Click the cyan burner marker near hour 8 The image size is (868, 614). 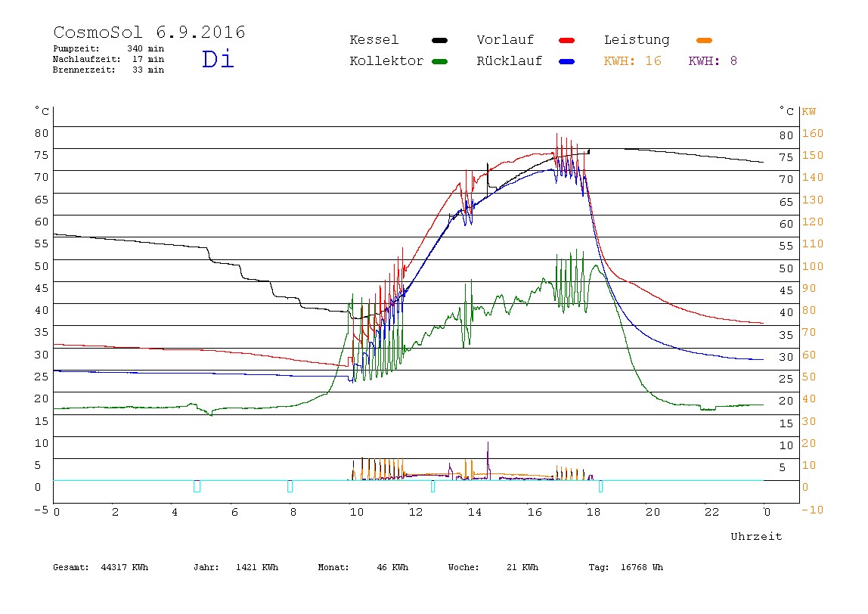point(290,486)
